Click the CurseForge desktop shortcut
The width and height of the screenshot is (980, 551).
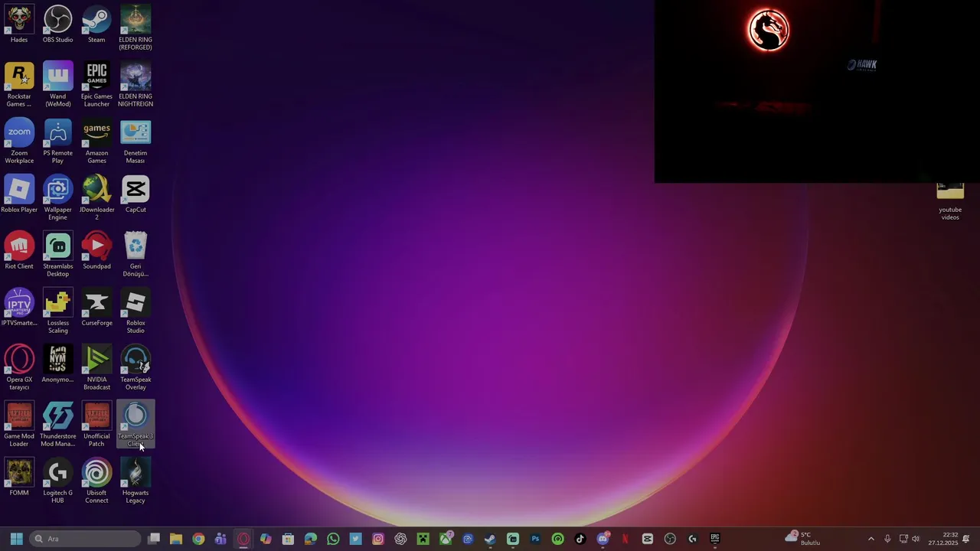96,308
